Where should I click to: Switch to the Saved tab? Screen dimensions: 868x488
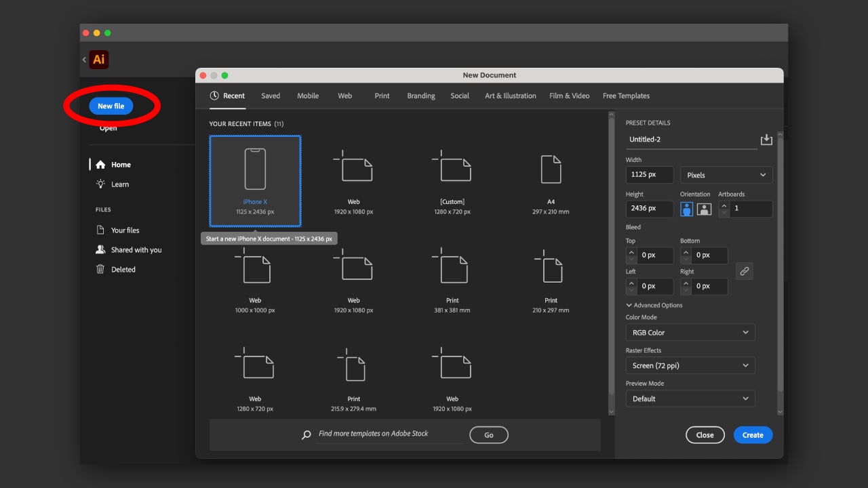(x=271, y=96)
